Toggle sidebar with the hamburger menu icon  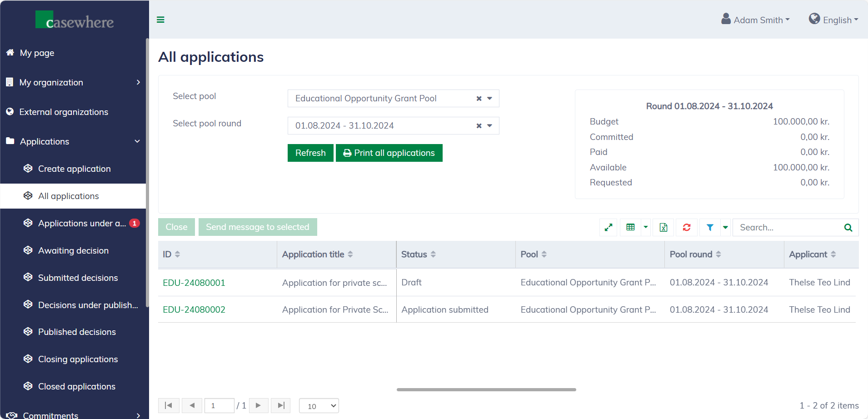(160, 20)
